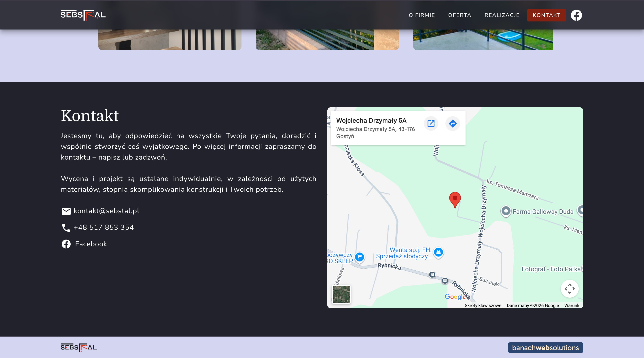The width and height of the screenshot is (644, 358).
Task: Click Dane mapy ©2026 Google text
Action: click(533, 305)
